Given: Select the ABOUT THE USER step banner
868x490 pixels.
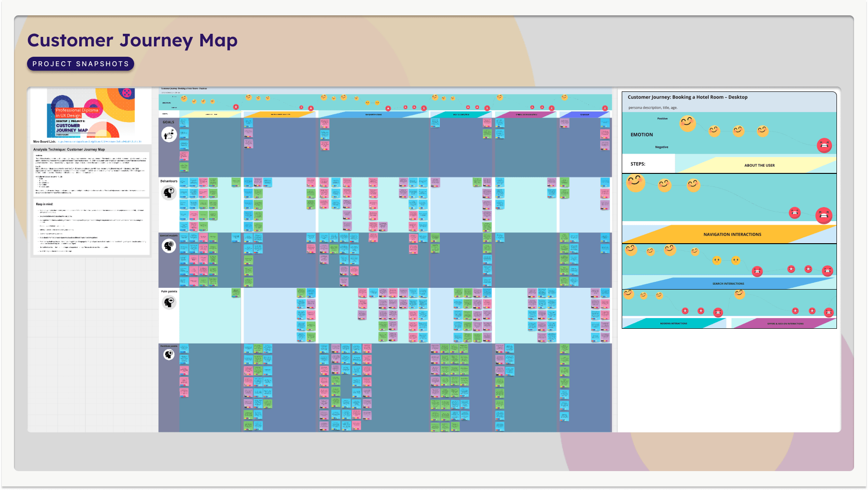Looking at the screenshot, I should pos(759,165).
